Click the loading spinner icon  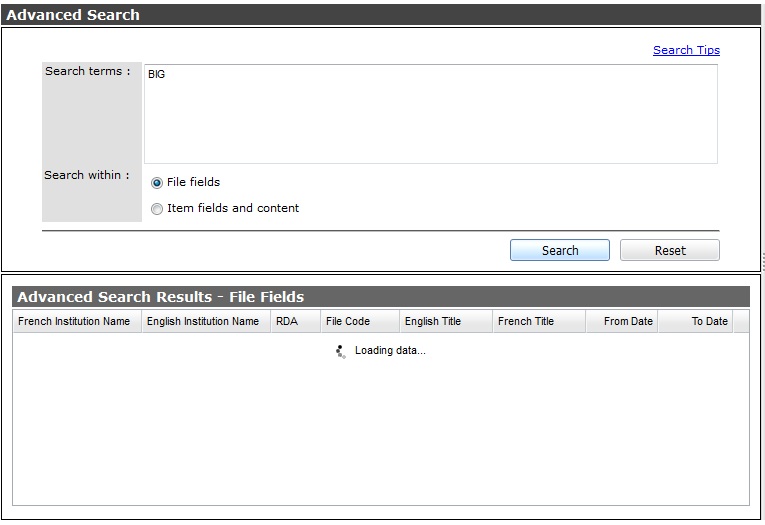[341, 351]
